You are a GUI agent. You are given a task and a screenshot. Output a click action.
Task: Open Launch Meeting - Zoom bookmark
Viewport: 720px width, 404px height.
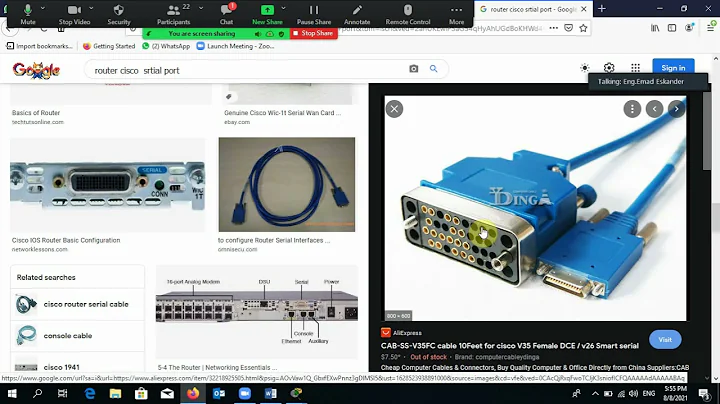click(235, 46)
